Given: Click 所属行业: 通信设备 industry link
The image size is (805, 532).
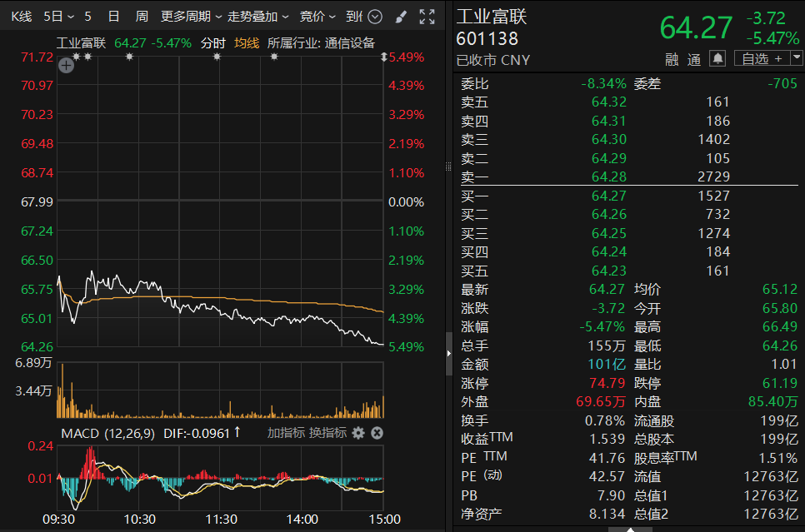Looking at the screenshot, I should 321,43.
